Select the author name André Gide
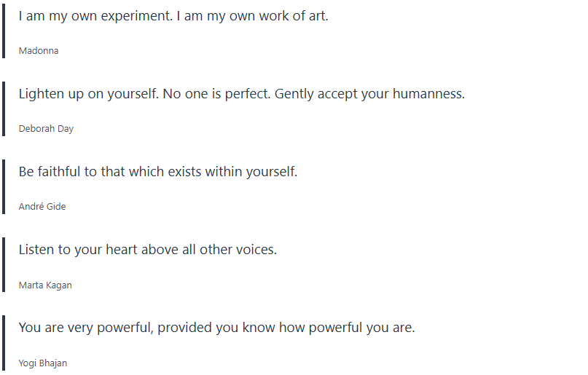This screenshot has height=375, width=588. tap(42, 207)
